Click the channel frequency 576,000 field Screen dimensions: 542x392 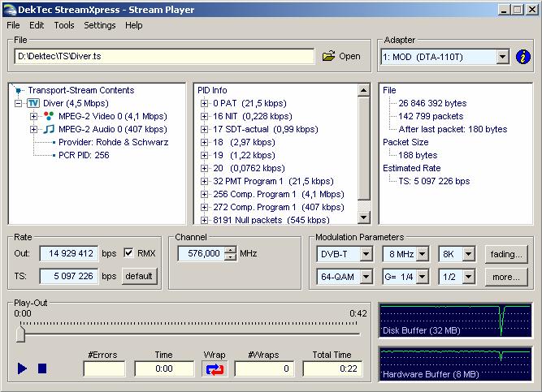point(202,253)
